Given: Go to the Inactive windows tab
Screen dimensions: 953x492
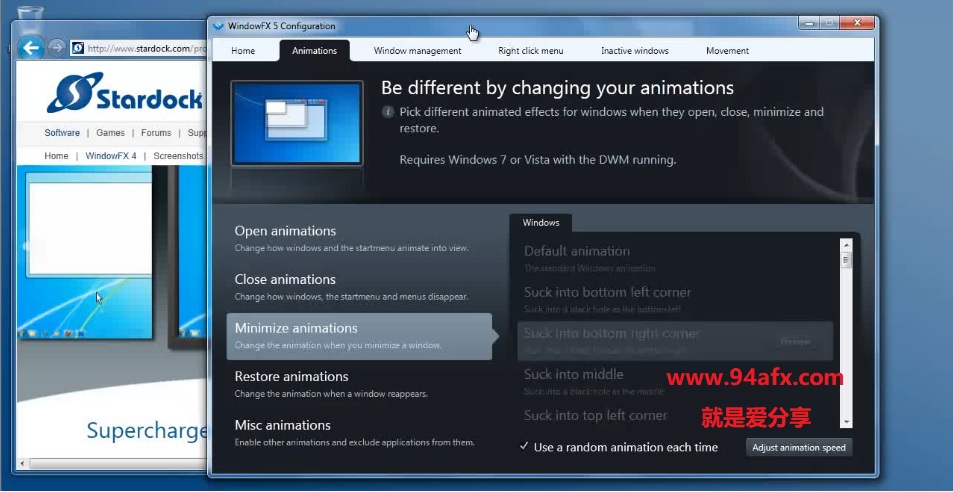Looking at the screenshot, I should [635, 51].
